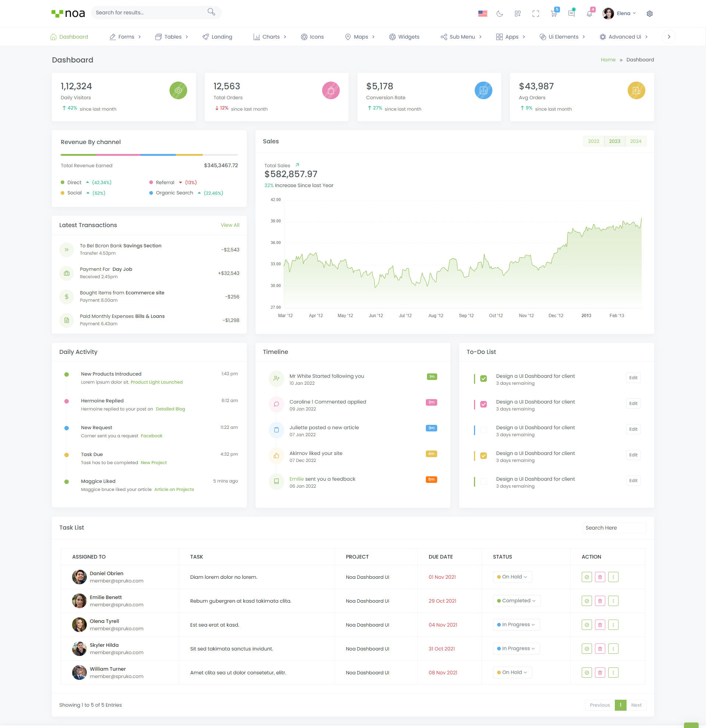Click US flag language icon

coord(482,14)
